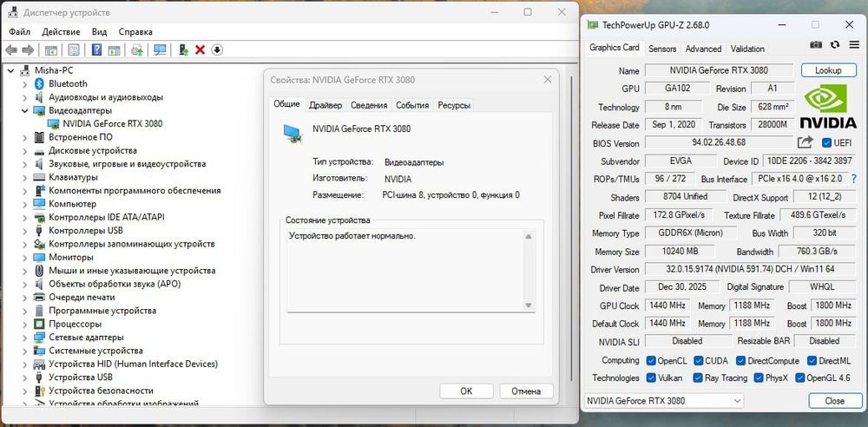Viewport: 868px width, 427px height.
Task: Click the device status scrollbar down arrow
Action: [x=528, y=305]
